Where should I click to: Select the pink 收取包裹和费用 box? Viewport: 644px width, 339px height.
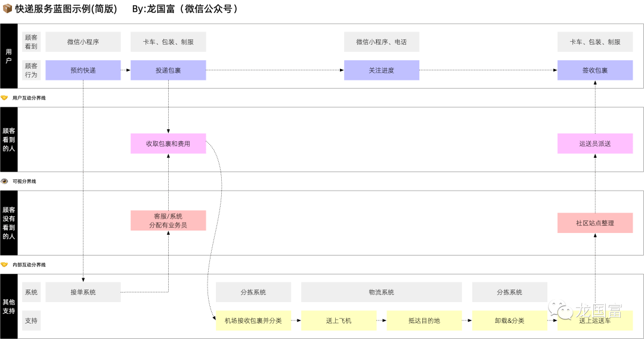tap(168, 144)
